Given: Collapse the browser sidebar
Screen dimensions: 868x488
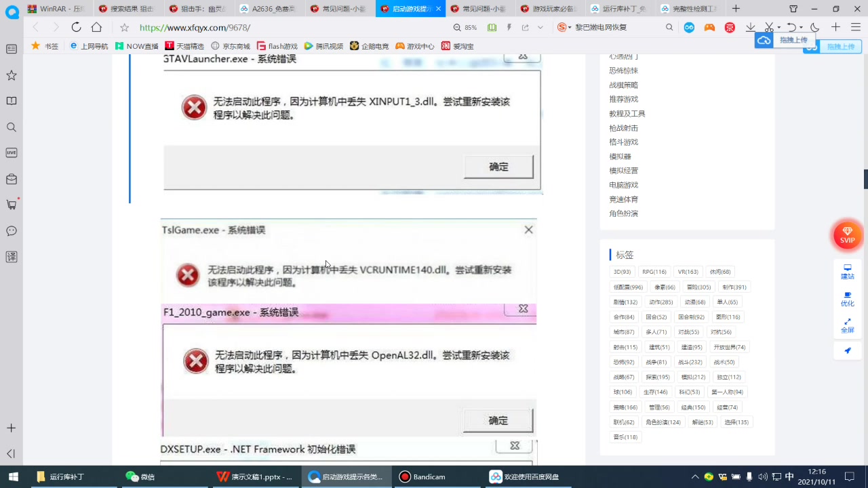Looking at the screenshot, I should coord(12,453).
